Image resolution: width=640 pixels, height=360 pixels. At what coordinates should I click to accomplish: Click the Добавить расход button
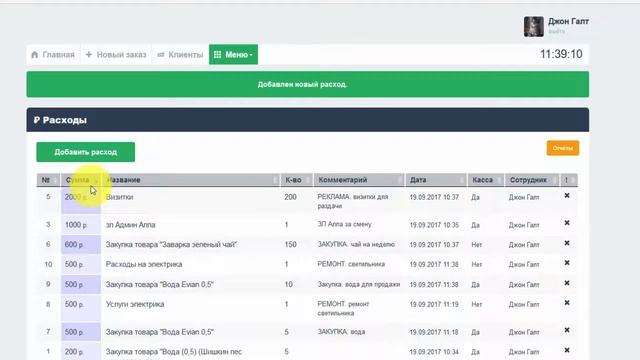[x=86, y=152]
